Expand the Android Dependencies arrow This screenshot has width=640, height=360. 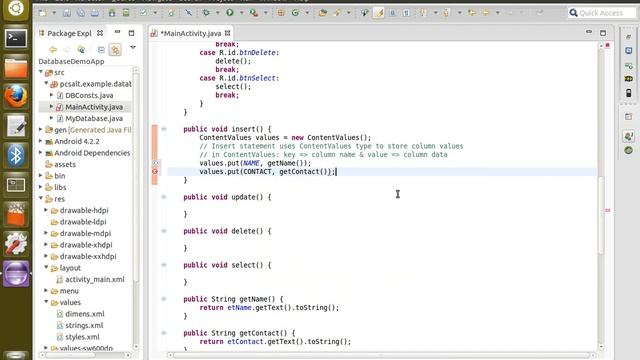point(41,152)
